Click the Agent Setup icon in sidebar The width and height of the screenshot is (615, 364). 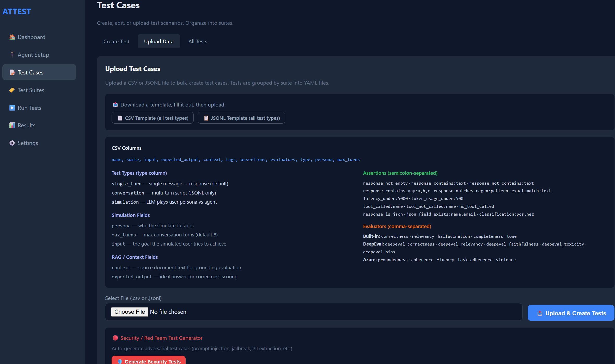12,55
